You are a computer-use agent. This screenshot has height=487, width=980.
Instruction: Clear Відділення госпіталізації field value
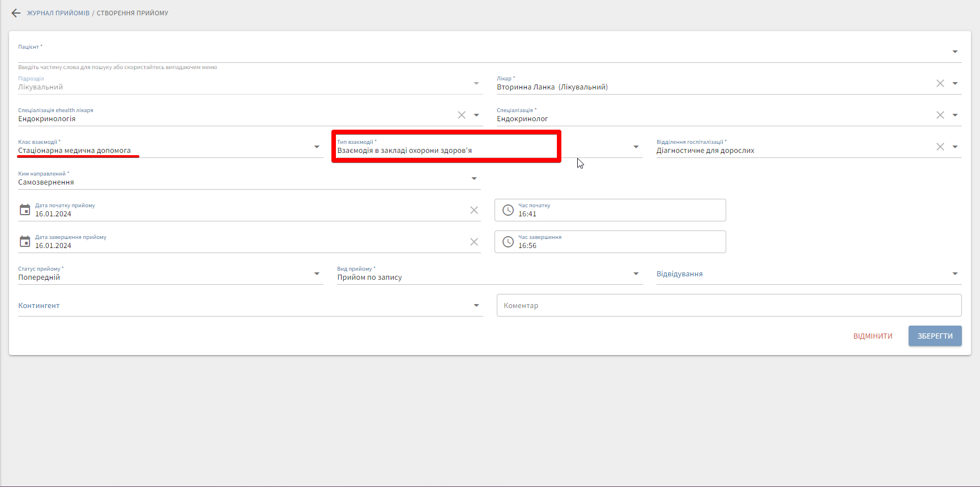pyautogui.click(x=940, y=147)
